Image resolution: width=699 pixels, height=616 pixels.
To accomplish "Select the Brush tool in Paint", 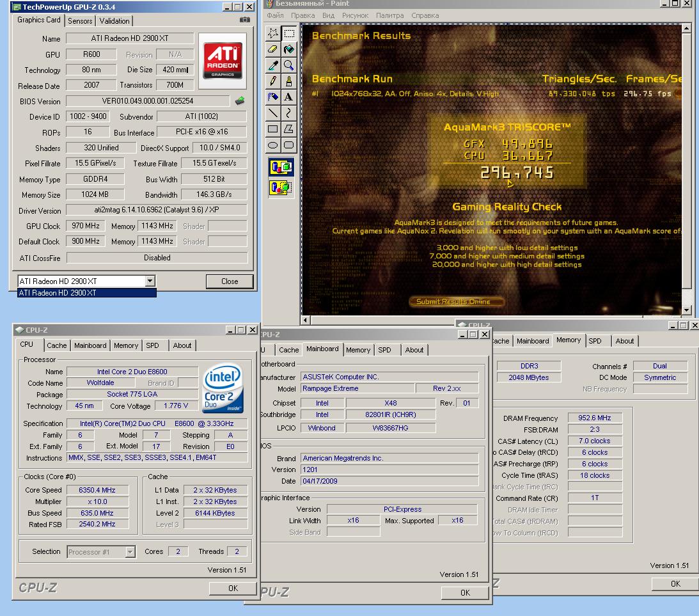I will tap(289, 81).
